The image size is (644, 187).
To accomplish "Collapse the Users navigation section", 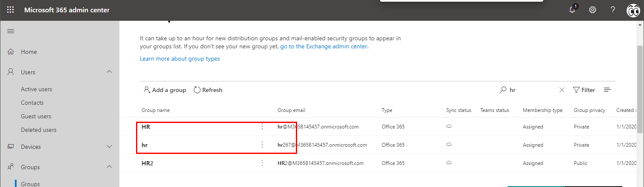I will (109, 72).
